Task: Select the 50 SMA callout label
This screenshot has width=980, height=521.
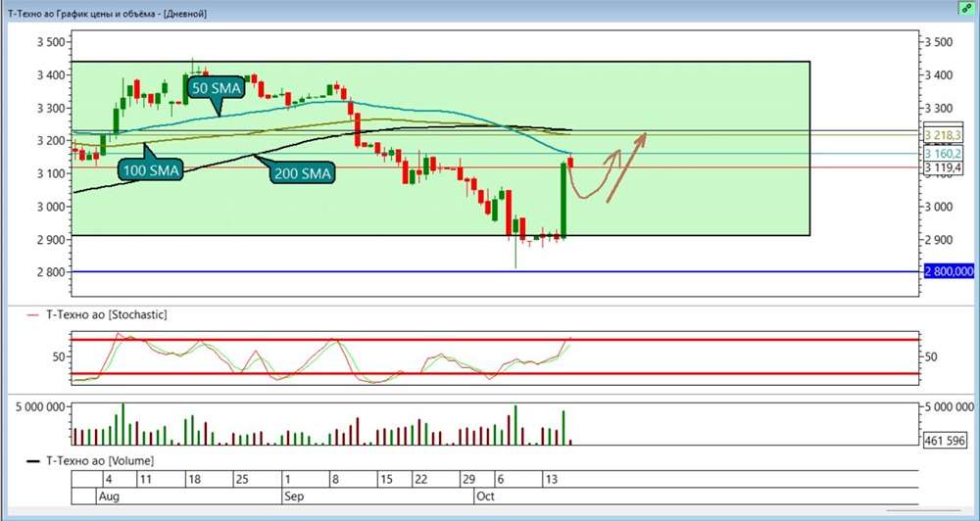Action: click(216, 89)
